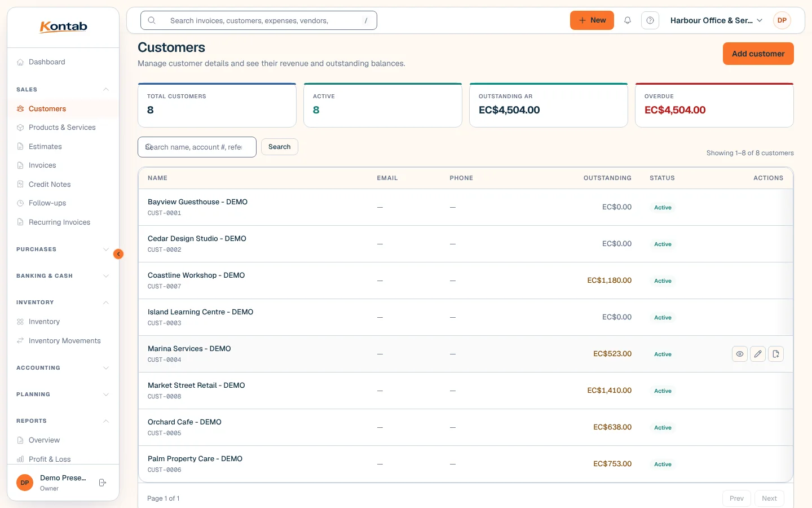
Task: Click the Profit & Loss chart icon
Action: pyautogui.click(x=20, y=459)
